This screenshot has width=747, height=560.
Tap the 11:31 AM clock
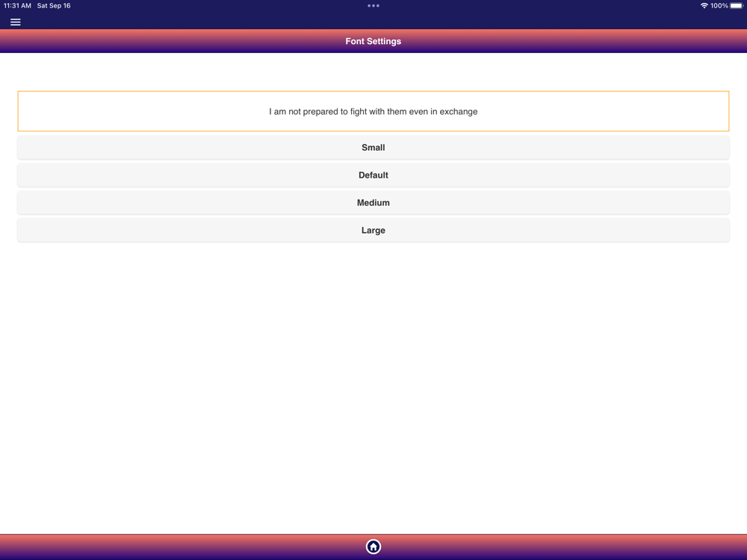(x=17, y=6)
